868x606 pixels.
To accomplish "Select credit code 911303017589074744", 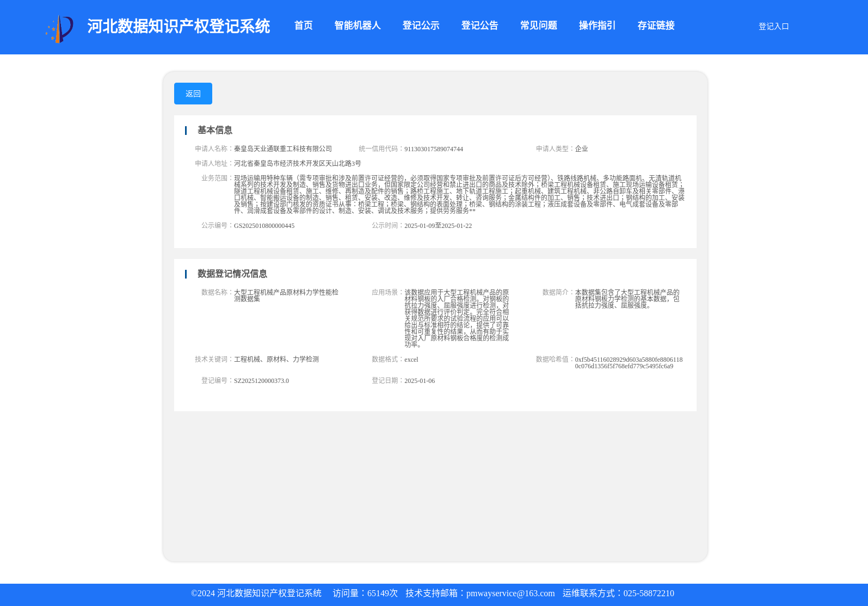I will pyautogui.click(x=434, y=149).
